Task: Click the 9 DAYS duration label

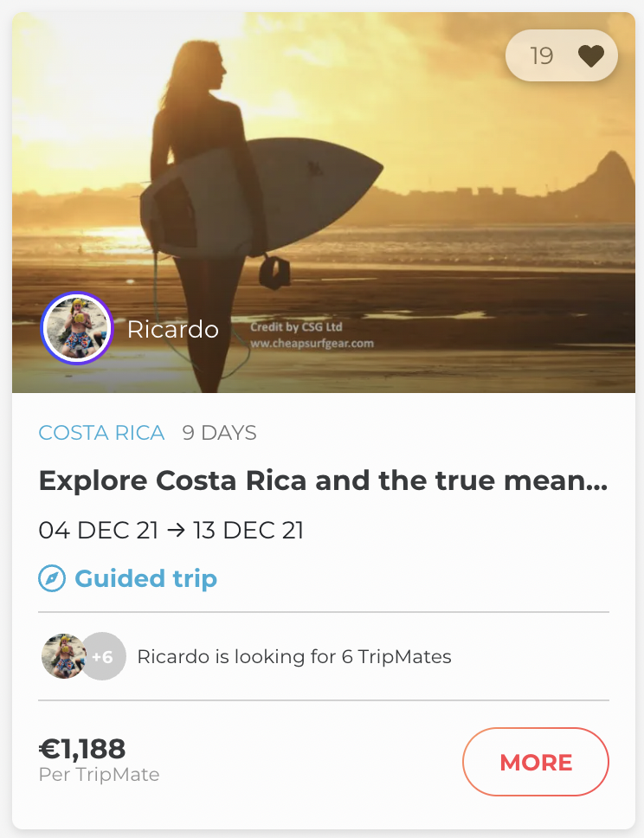Action: click(220, 433)
